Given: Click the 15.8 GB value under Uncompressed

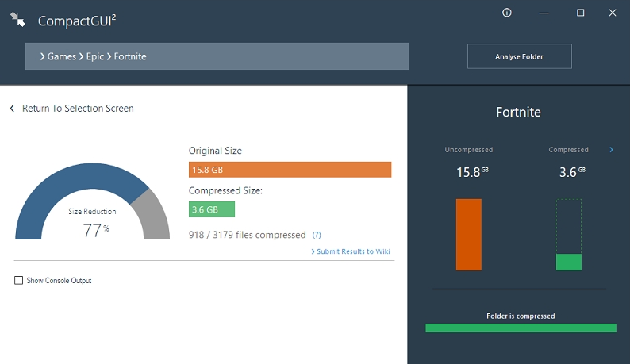Looking at the screenshot, I should [472, 172].
